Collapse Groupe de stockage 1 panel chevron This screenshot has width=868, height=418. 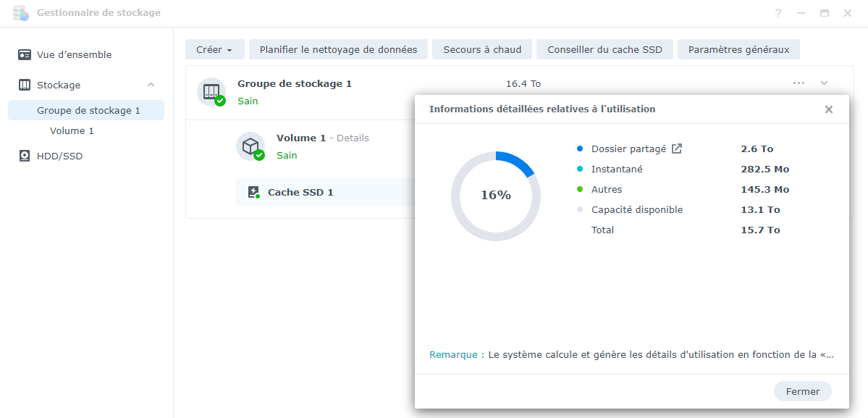click(x=824, y=83)
